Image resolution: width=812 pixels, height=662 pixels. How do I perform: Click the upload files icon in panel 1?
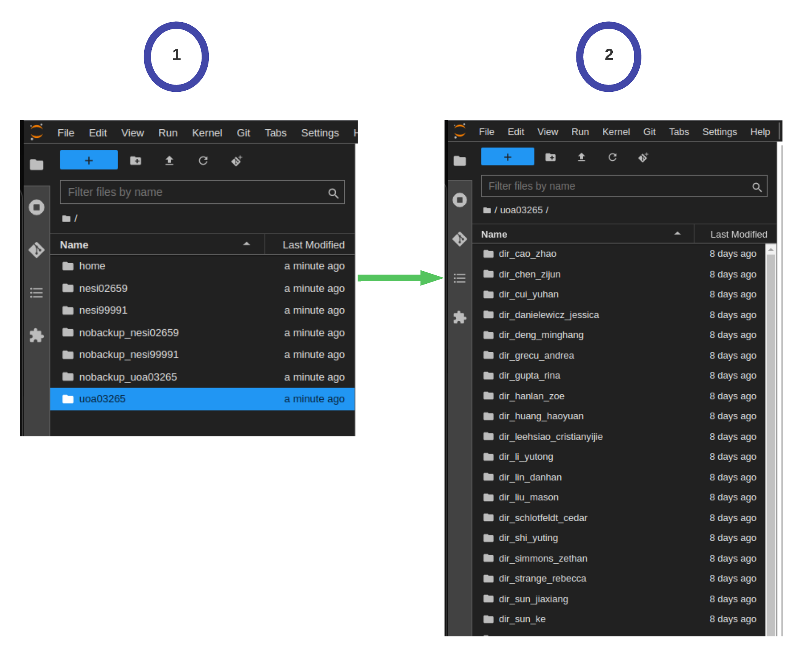point(169,161)
